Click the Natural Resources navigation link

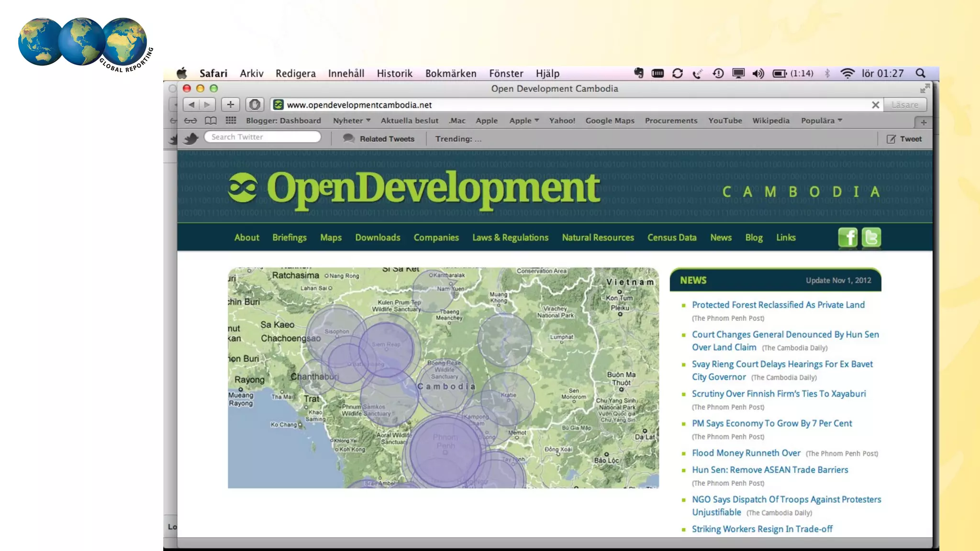pos(598,238)
